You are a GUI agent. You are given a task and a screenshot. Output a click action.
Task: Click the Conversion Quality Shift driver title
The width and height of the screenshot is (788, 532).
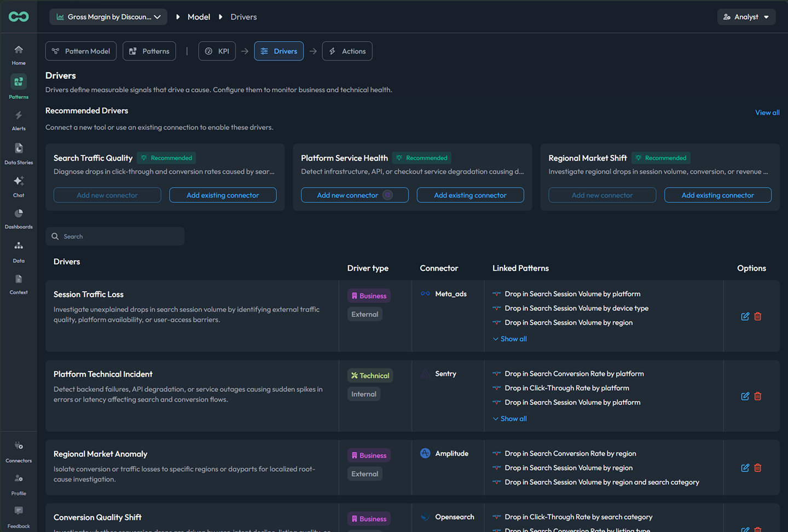(97, 517)
